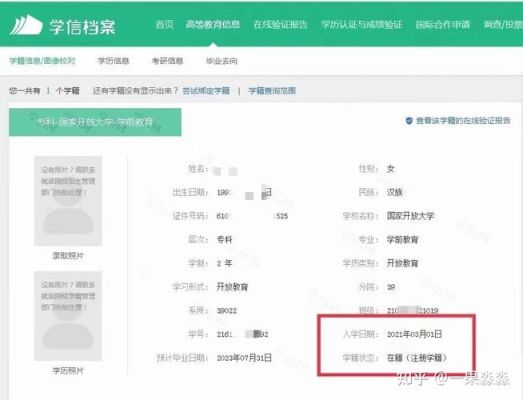Image resolution: width=523 pixels, height=400 pixels.
Task: Click the expected graduation date 2023年07月31日
Action: tap(244, 358)
